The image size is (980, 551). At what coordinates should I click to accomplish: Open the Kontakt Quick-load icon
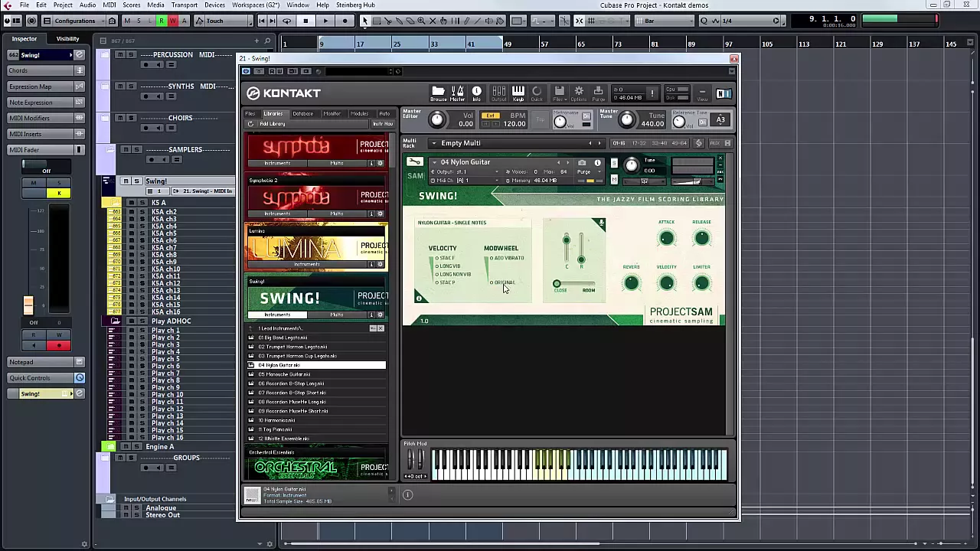tap(537, 93)
